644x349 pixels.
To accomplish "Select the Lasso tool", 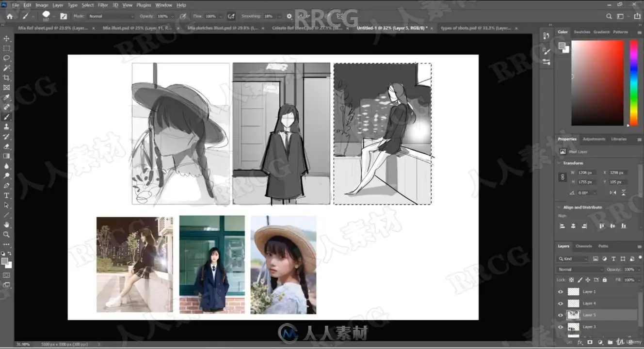I will (x=6, y=58).
